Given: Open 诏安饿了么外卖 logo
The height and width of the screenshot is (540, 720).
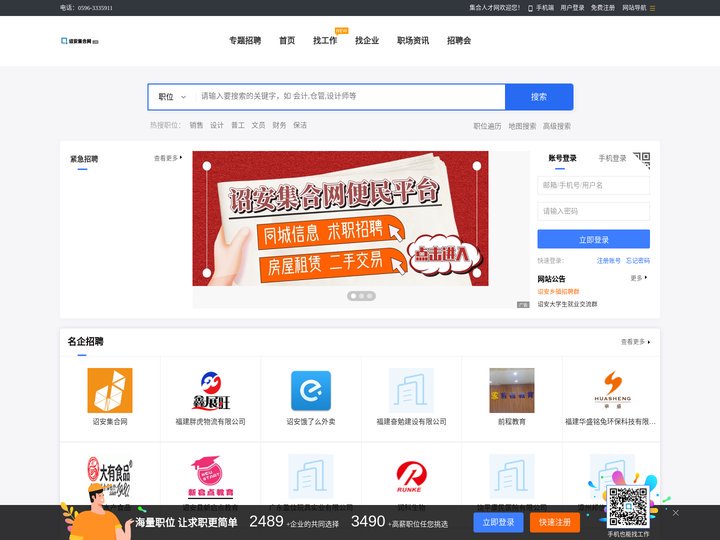Looking at the screenshot, I should coord(311,390).
